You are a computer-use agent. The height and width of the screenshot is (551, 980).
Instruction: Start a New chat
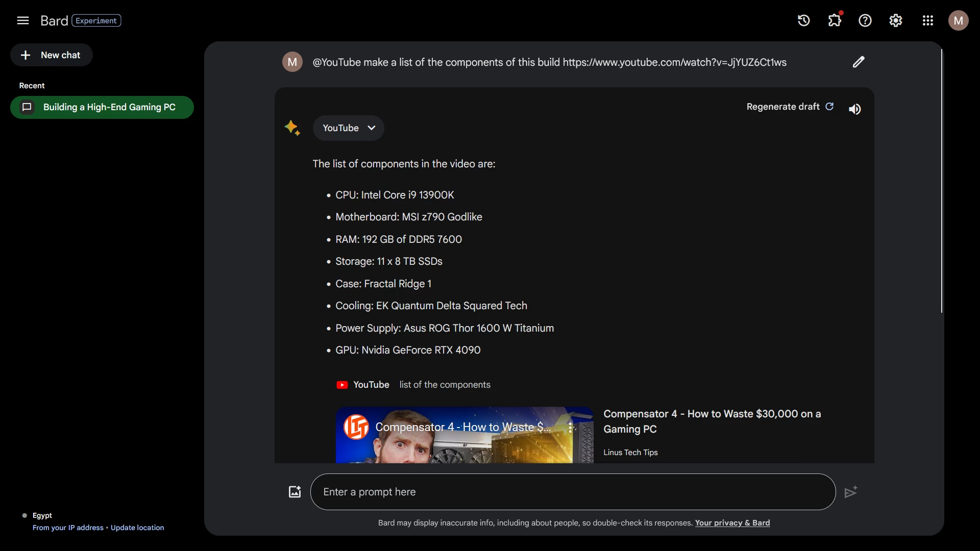click(51, 55)
